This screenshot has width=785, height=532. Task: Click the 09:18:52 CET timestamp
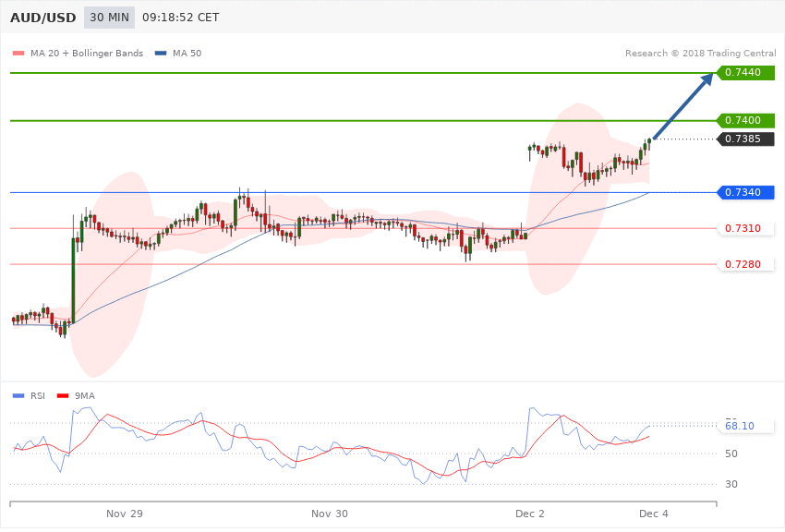pyautogui.click(x=181, y=18)
